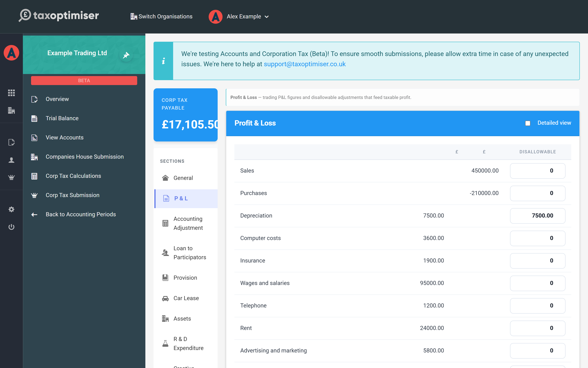Click the Computer costs disallowable input
The height and width of the screenshot is (368, 588).
[x=538, y=238]
